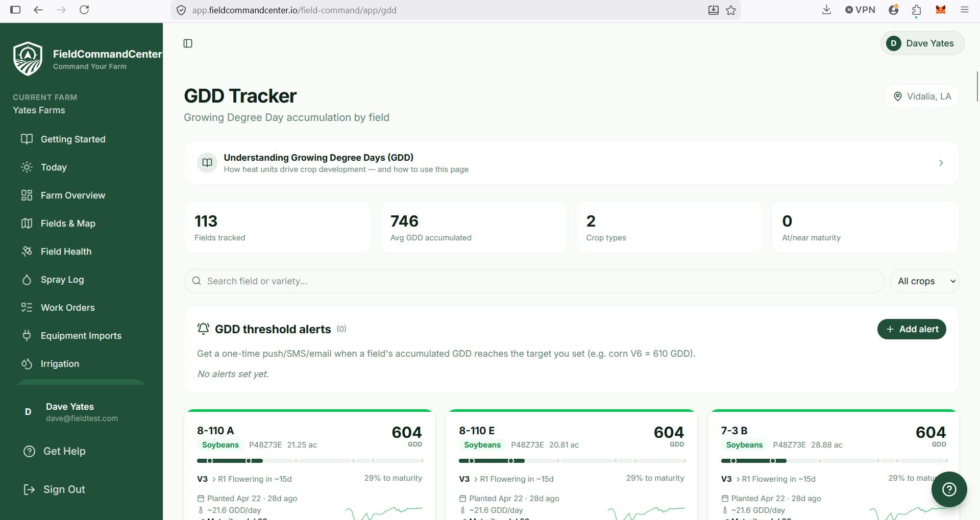The width and height of the screenshot is (980, 520).
Task: Open the 8-110 A field card title
Action: tap(215, 431)
